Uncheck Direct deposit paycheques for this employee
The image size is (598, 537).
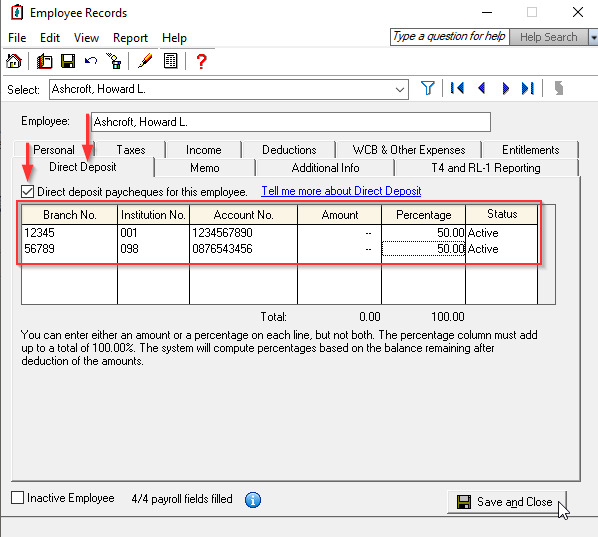pos(28,191)
